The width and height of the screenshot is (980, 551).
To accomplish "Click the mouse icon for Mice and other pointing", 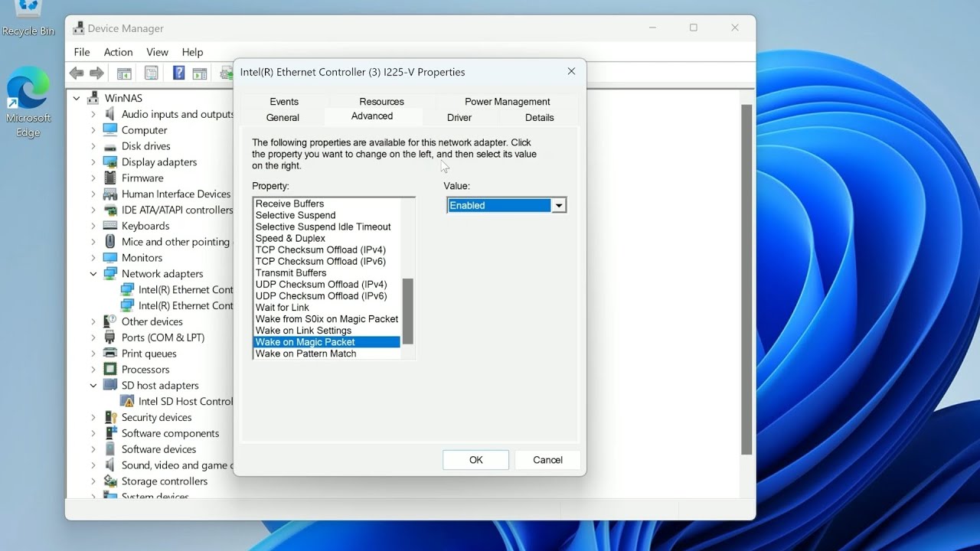I will click(x=109, y=242).
